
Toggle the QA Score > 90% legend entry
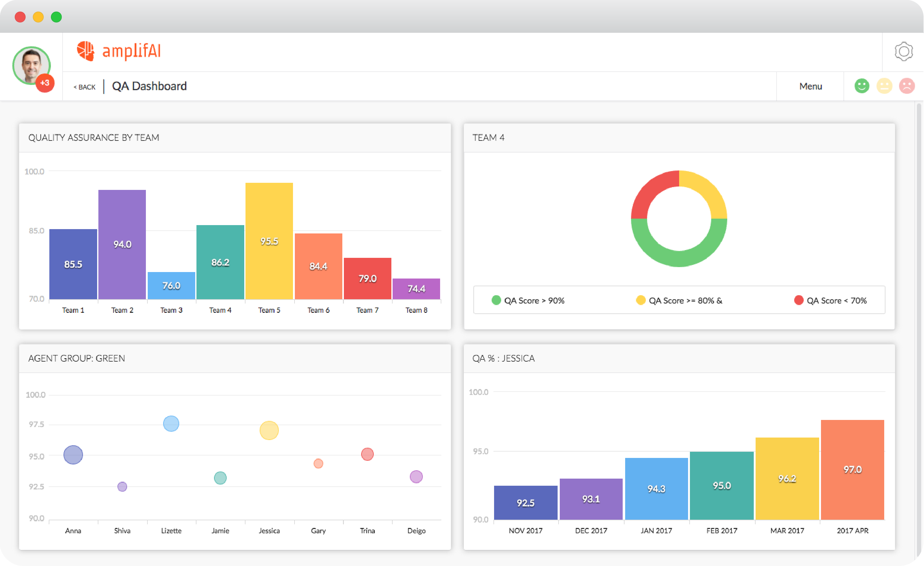click(535, 300)
